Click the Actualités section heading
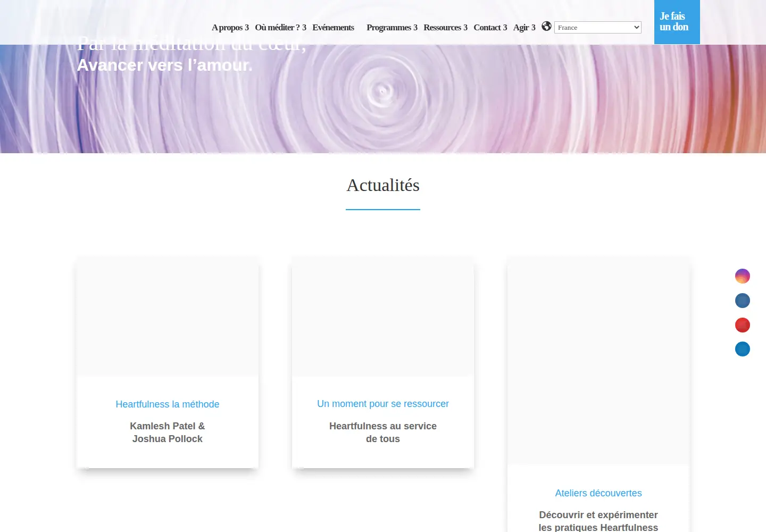Screen dimensions: 766x532 [383, 185]
